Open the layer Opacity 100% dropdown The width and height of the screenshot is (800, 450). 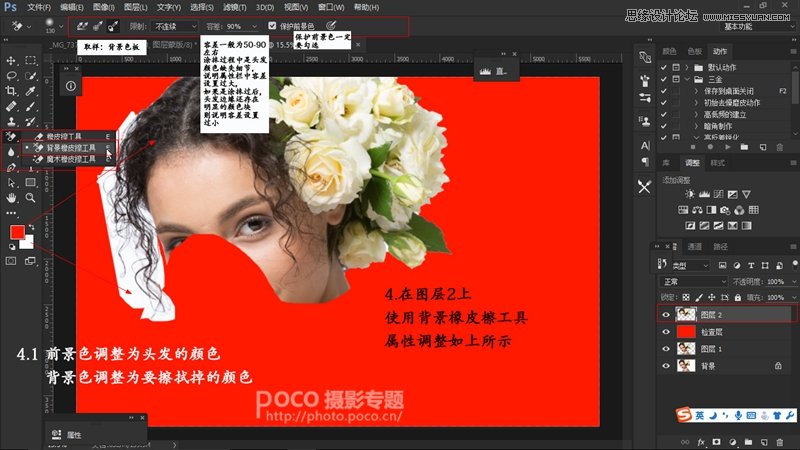[x=793, y=282]
